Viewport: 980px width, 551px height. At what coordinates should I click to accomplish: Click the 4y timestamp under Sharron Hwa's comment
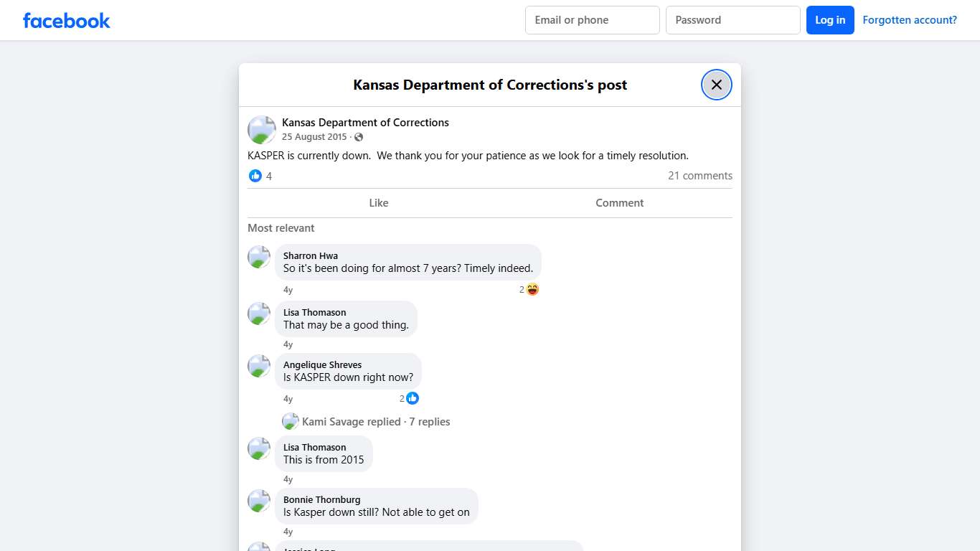(288, 290)
